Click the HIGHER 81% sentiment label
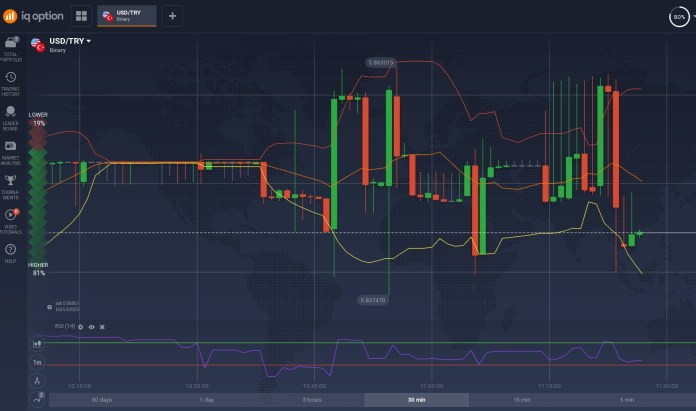Image resolution: width=696 pixels, height=411 pixels. (x=38, y=269)
